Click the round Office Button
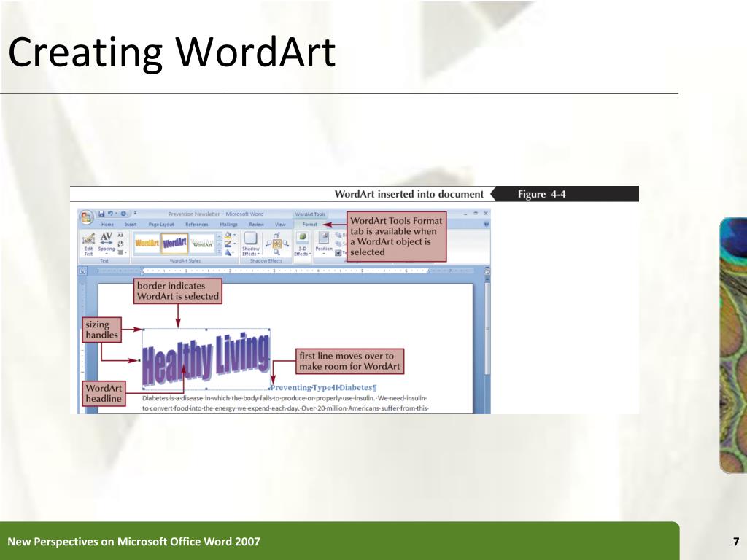Image resolution: width=747 pixels, height=560 pixels. (x=86, y=217)
